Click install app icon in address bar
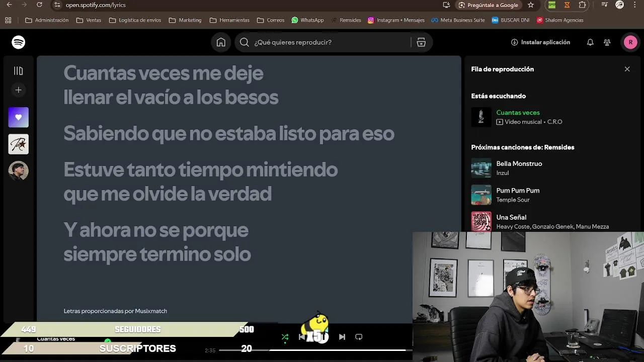The image size is (644, 362). (x=446, y=5)
